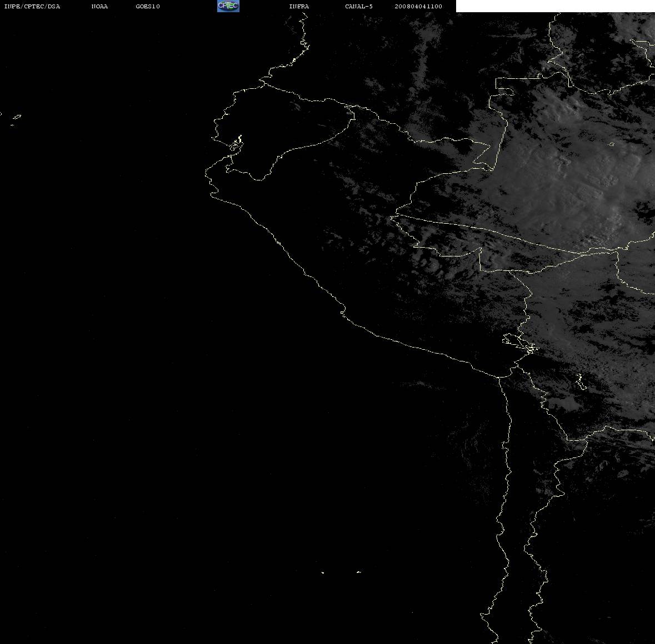Click the CANAL-5 channel label
655x644 pixels.
point(359,6)
